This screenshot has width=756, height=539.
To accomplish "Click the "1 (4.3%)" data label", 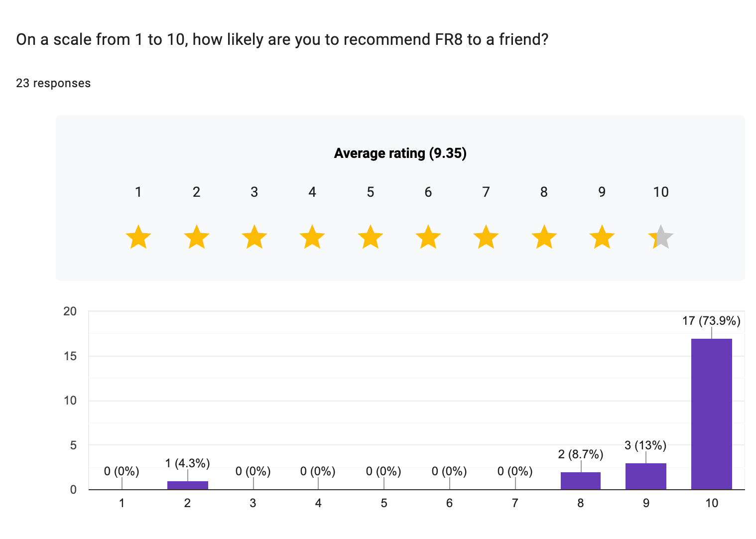I will click(x=187, y=463).
